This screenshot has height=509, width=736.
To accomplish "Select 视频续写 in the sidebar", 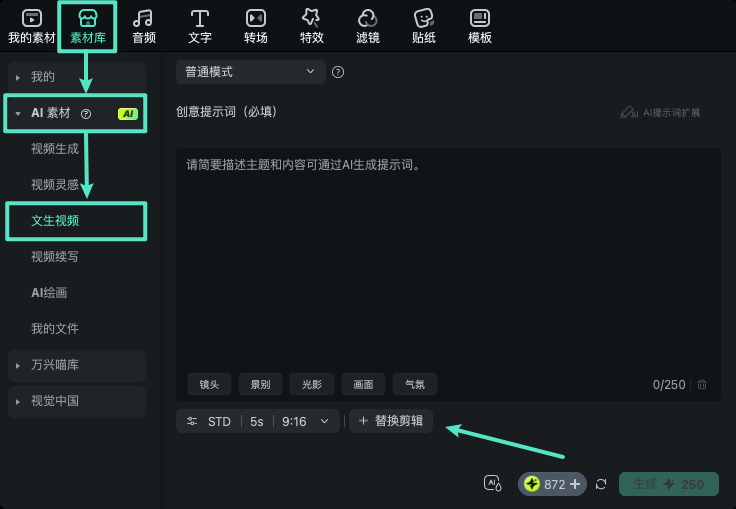I will click(x=54, y=257).
